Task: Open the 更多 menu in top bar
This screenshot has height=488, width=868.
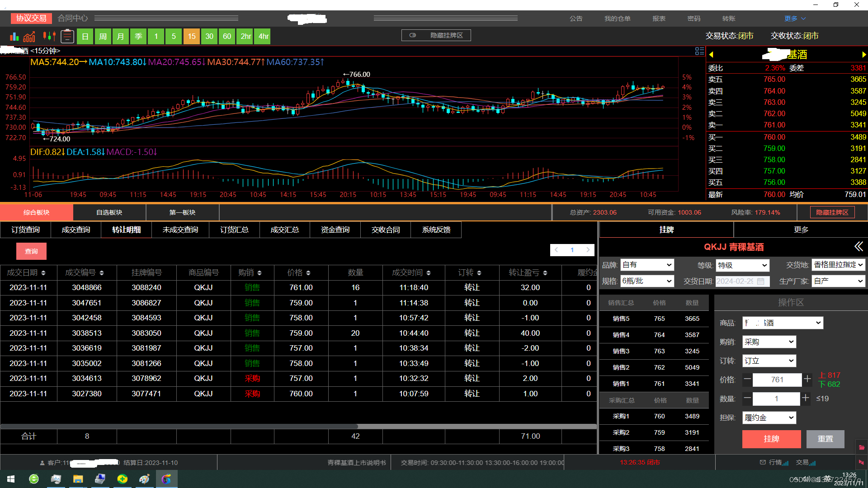Action: [795, 19]
